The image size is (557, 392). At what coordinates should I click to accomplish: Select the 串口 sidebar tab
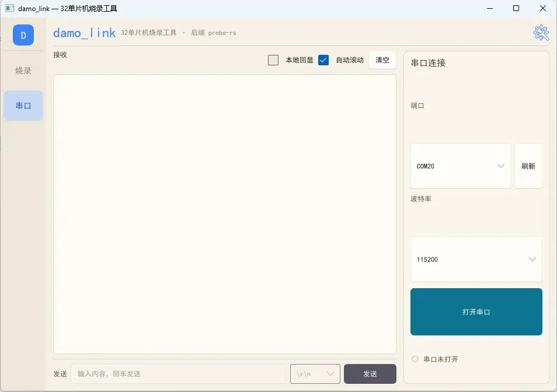pyautogui.click(x=23, y=106)
